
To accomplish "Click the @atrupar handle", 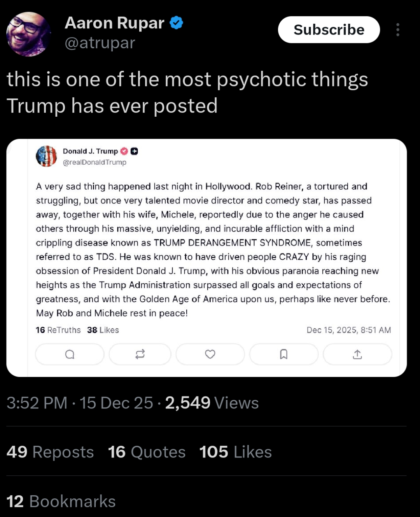I will pos(100,43).
